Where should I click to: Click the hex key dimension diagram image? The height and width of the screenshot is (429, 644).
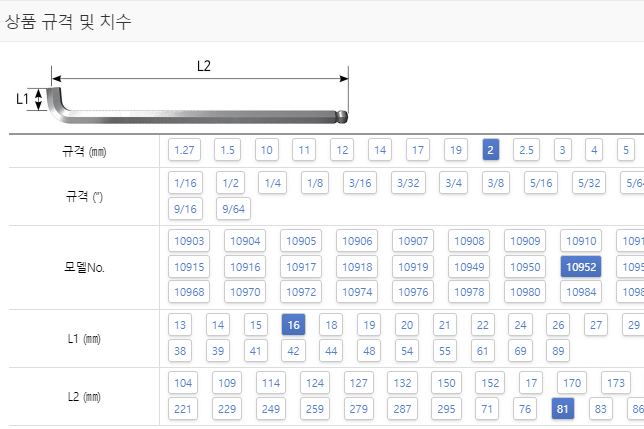pyautogui.click(x=183, y=92)
